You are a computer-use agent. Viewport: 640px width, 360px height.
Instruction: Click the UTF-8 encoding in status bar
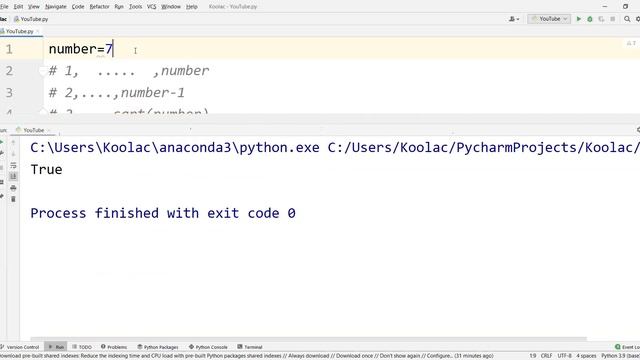tap(564, 356)
